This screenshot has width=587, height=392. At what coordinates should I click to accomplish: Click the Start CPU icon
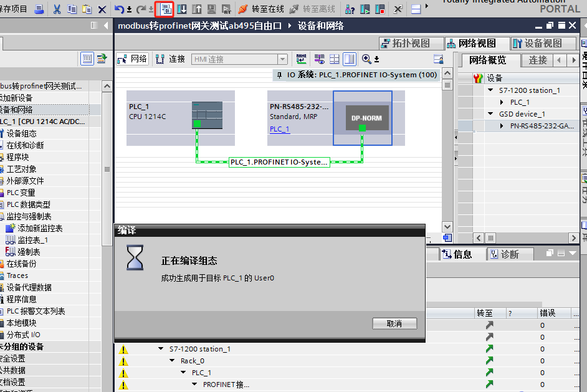click(x=365, y=9)
